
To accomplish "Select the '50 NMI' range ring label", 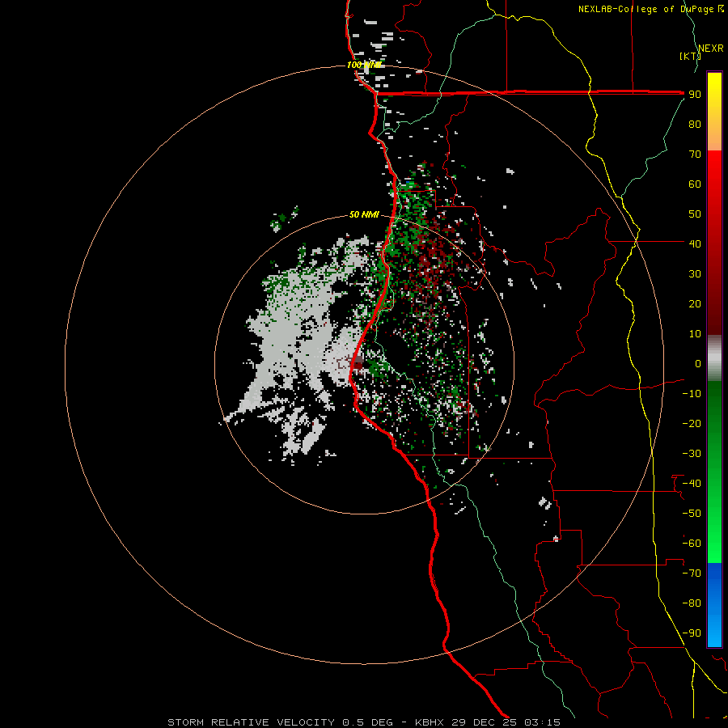I will tap(364, 214).
